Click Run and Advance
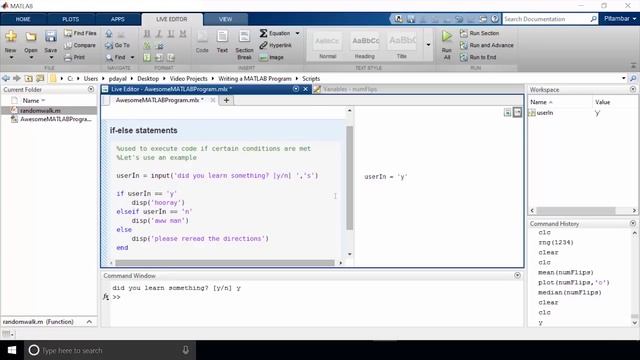640x360 pixels. click(x=487, y=45)
